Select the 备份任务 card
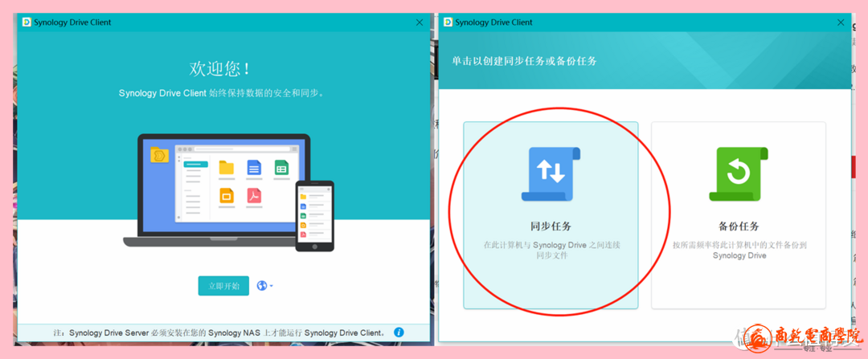 pos(739,215)
